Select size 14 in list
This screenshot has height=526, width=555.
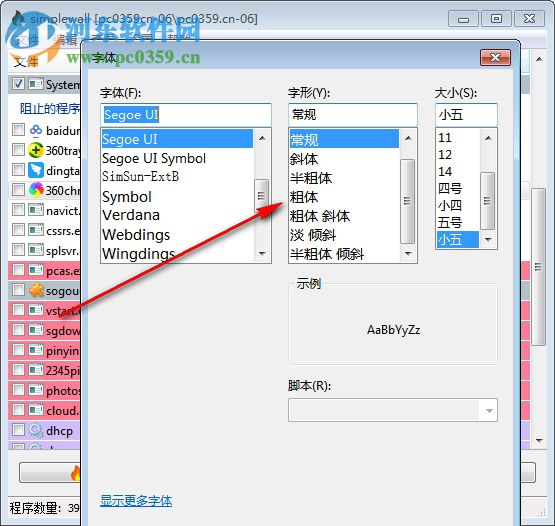(x=445, y=171)
